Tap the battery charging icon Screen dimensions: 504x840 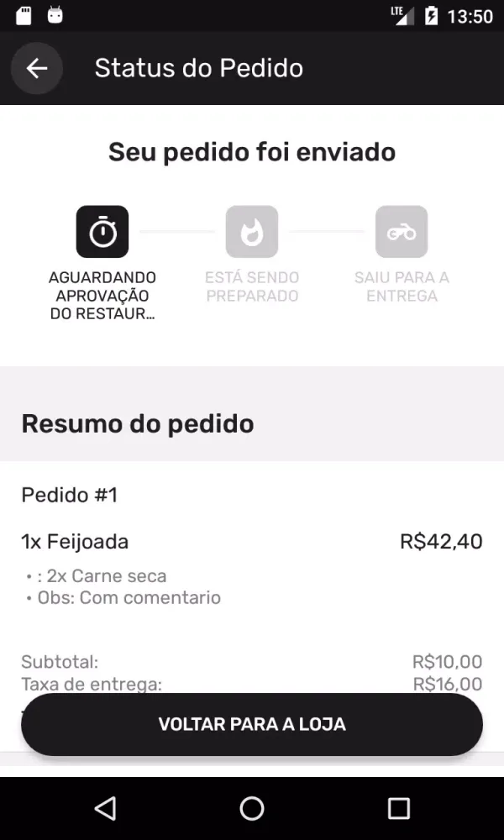tap(432, 15)
